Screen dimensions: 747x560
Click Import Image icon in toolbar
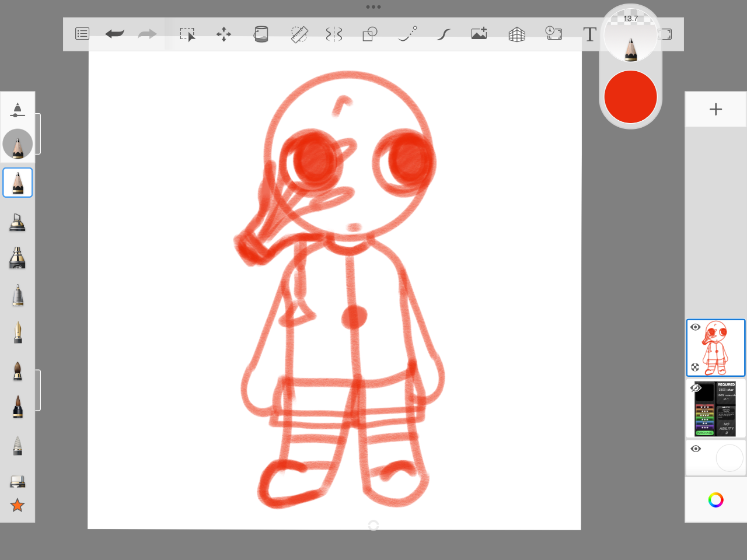[479, 34]
